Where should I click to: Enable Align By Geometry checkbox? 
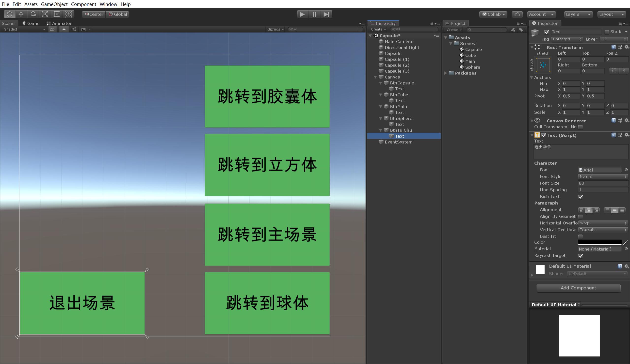[x=581, y=217]
